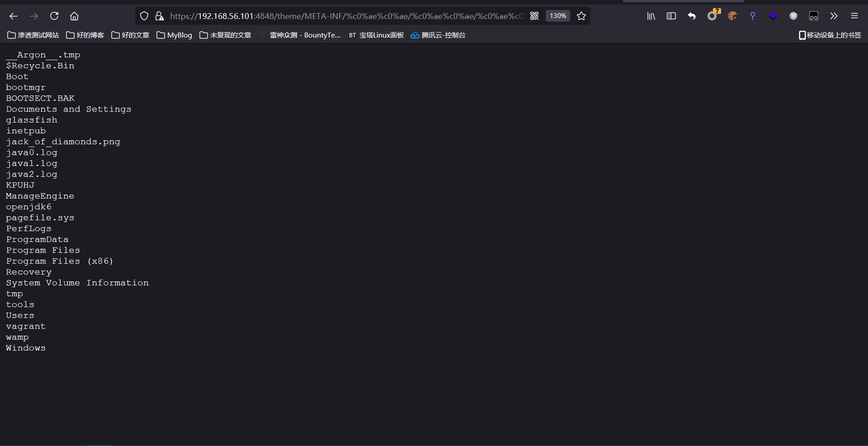868x446 pixels.
Task: Click the tracking protection shield icon
Action: (x=144, y=16)
